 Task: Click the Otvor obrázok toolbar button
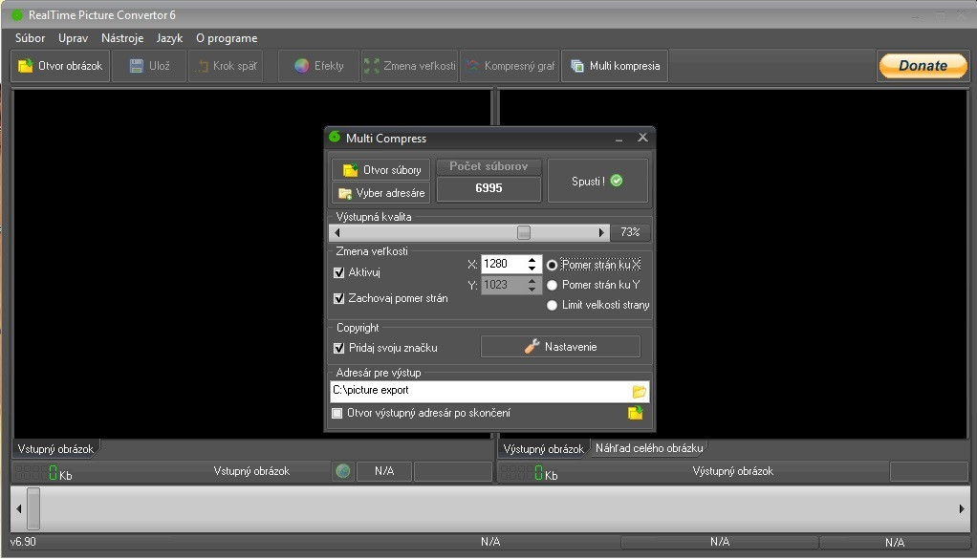click(60, 66)
